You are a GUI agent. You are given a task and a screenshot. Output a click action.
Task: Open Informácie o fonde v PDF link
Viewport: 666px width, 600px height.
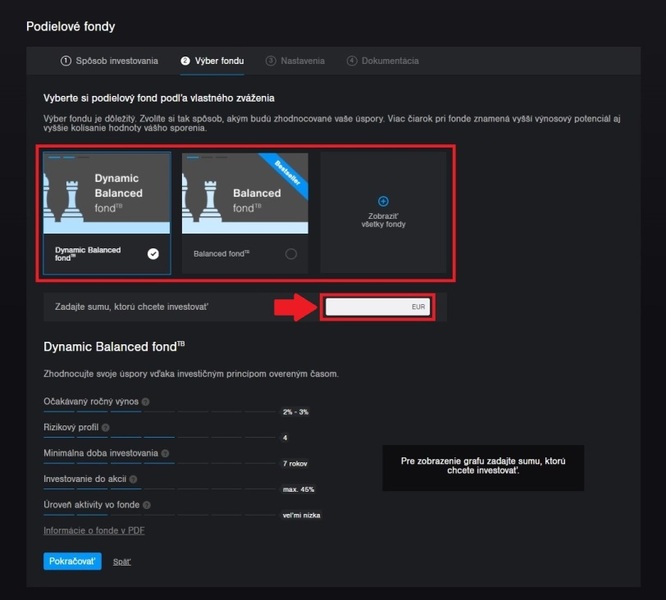pos(93,531)
